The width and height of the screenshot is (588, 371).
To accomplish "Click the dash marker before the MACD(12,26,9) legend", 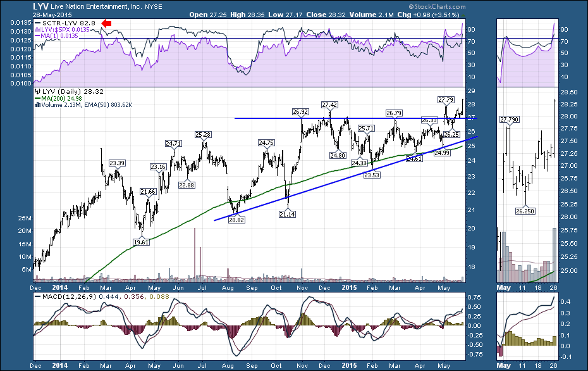I will pos(37,296).
